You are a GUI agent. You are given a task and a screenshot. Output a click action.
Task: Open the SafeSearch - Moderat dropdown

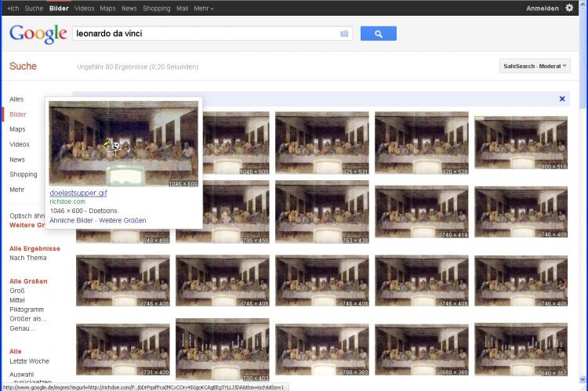pos(535,66)
